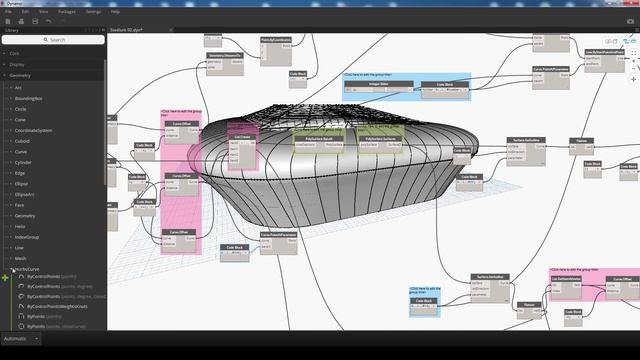The height and width of the screenshot is (360, 640).
Task: Save the graph using the toolbar icon
Action: [x=35, y=21]
